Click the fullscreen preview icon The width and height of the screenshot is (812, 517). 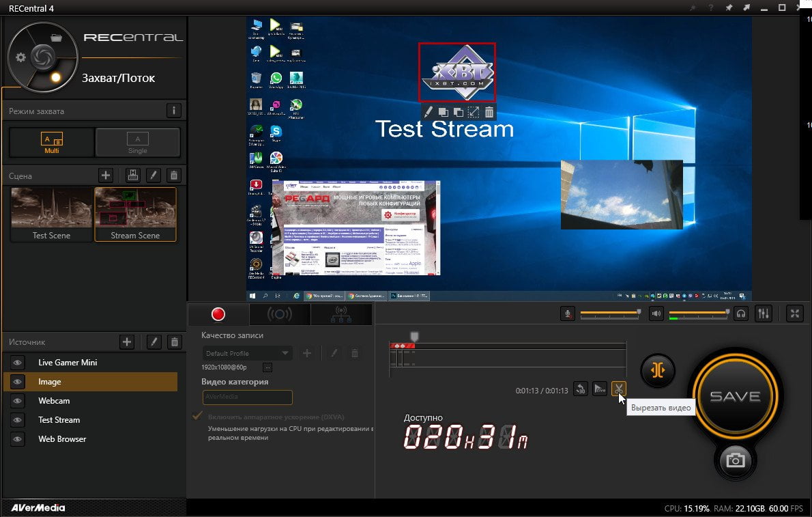794,313
